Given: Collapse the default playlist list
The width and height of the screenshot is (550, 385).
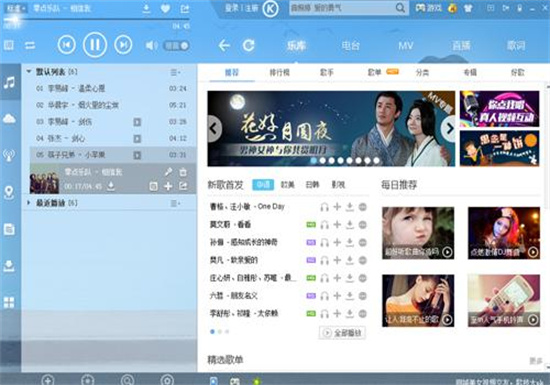Looking at the screenshot, I should [29, 72].
